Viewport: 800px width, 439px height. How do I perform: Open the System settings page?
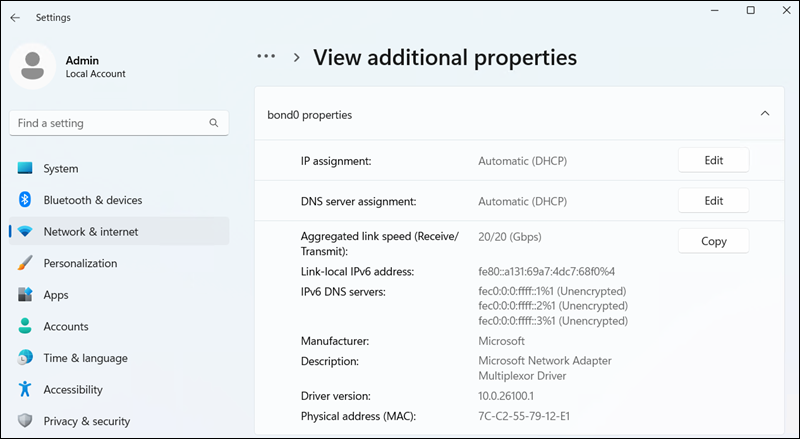coord(119,168)
